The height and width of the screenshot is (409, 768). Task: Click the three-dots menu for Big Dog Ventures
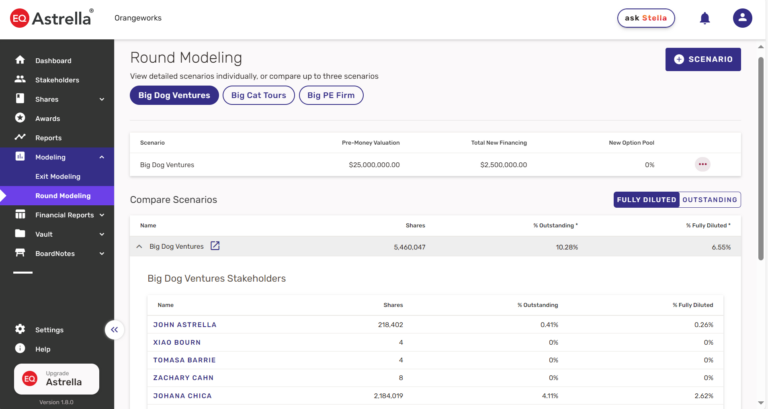(x=703, y=164)
